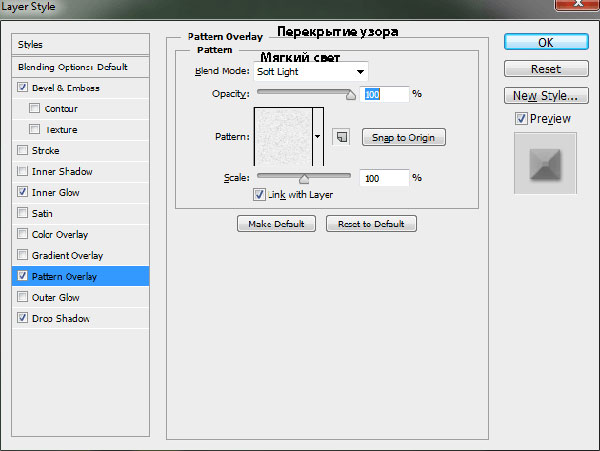Click the Reset to Default button
Viewport: 600px width, 451px height.
pyautogui.click(x=371, y=224)
